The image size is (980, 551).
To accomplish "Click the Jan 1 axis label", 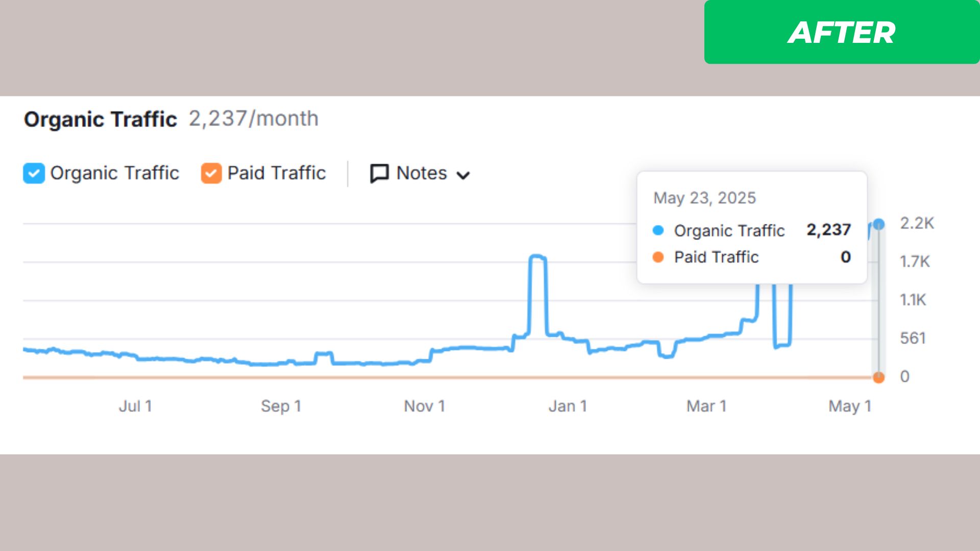I will 568,406.
